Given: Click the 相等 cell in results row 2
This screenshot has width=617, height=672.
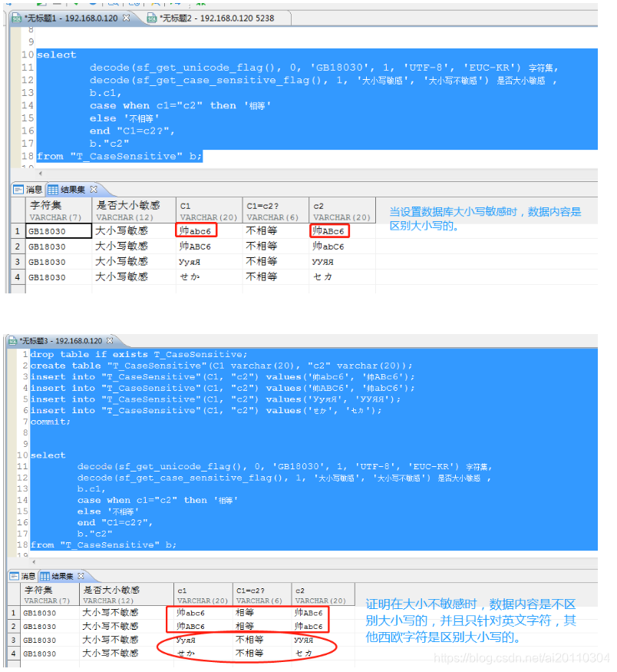Looking at the screenshot, I should pyautogui.click(x=262, y=627).
